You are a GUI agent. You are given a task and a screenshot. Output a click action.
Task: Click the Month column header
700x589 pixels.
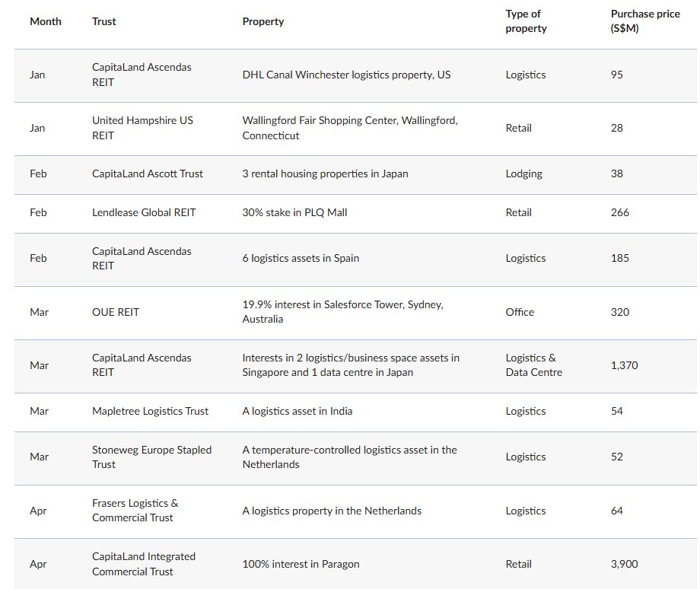46,21
